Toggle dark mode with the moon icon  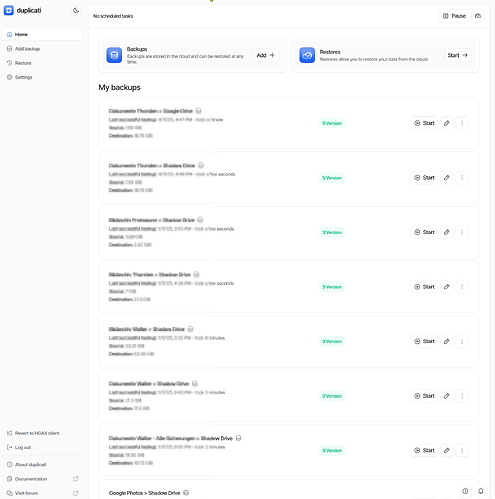pyautogui.click(x=76, y=11)
